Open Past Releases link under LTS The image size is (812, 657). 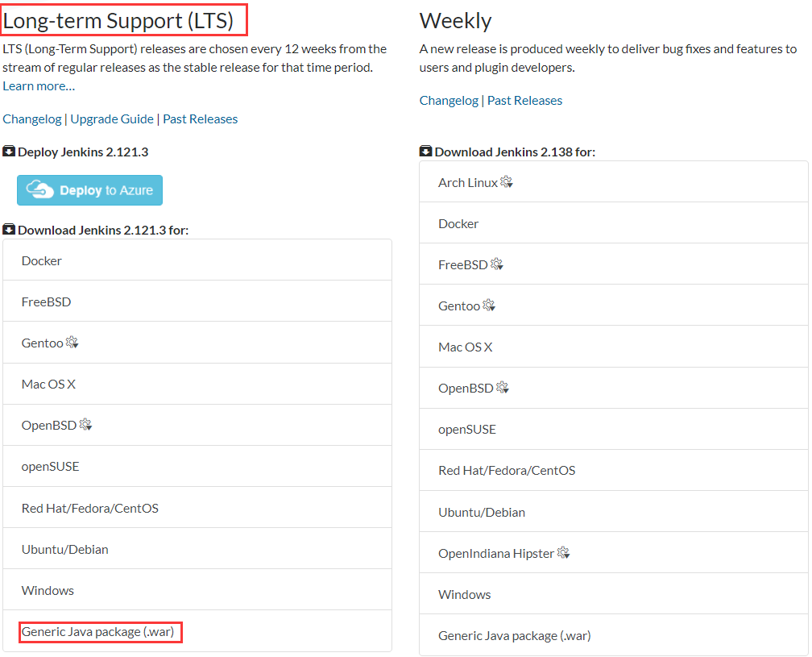coord(201,119)
